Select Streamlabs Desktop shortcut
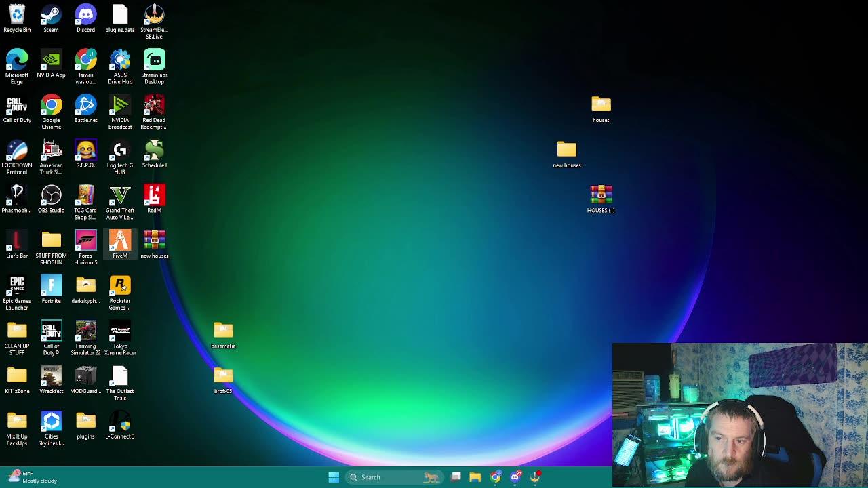Image resolution: width=868 pixels, height=488 pixels. click(154, 66)
